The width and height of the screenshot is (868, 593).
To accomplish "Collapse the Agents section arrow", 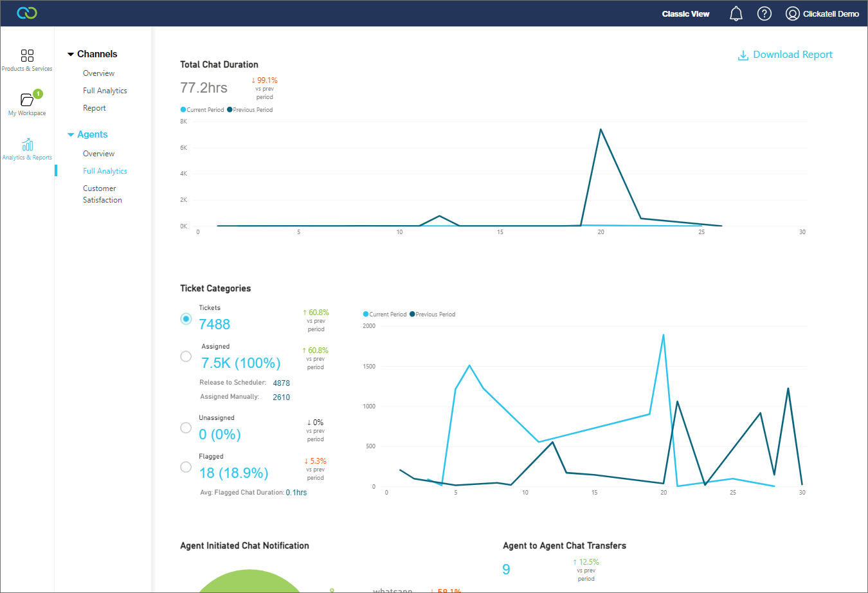I will 71,135.
